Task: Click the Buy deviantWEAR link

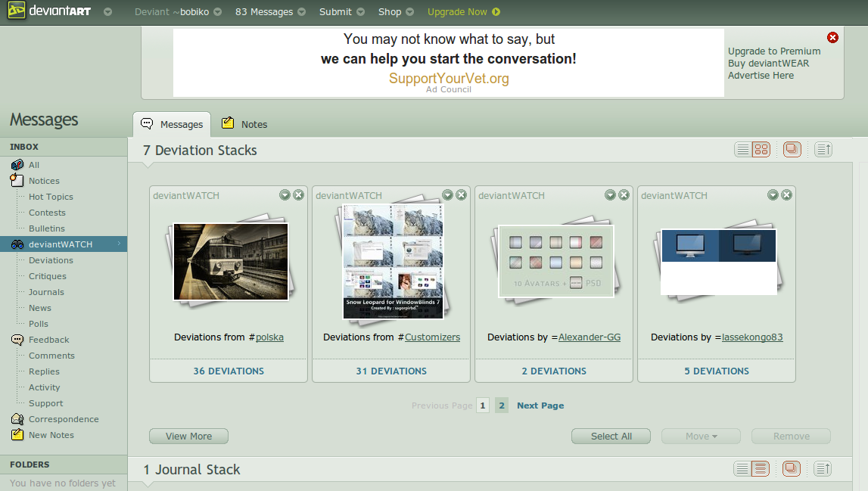Action: [768, 63]
